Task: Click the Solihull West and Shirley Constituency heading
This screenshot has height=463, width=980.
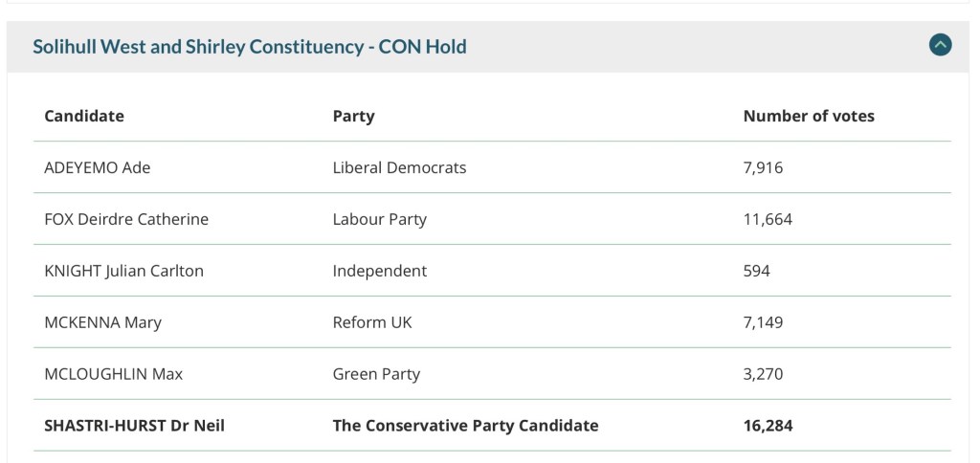Action: pyautogui.click(x=250, y=46)
